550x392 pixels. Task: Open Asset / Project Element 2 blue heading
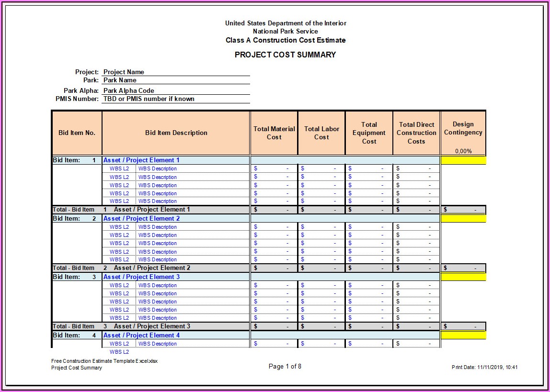click(x=141, y=219)
